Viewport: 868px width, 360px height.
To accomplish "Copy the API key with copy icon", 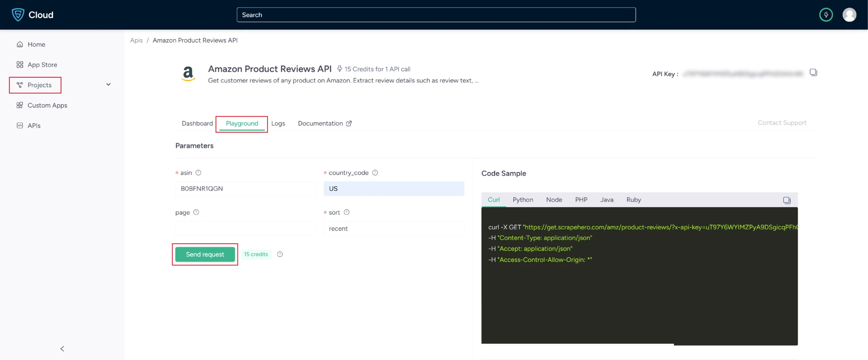I will tap(813, 72).
